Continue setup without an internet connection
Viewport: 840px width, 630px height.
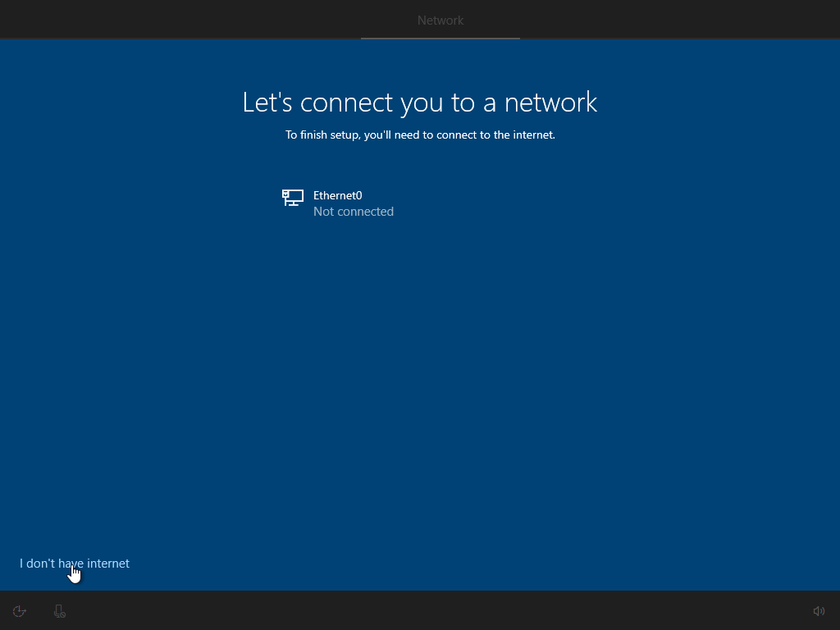click(74, 564)
